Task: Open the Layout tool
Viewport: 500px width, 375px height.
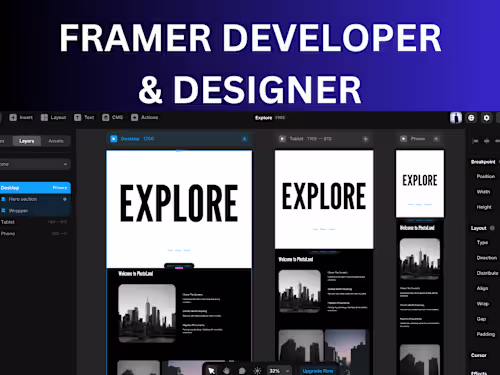Action: click(x=53, y=117)
